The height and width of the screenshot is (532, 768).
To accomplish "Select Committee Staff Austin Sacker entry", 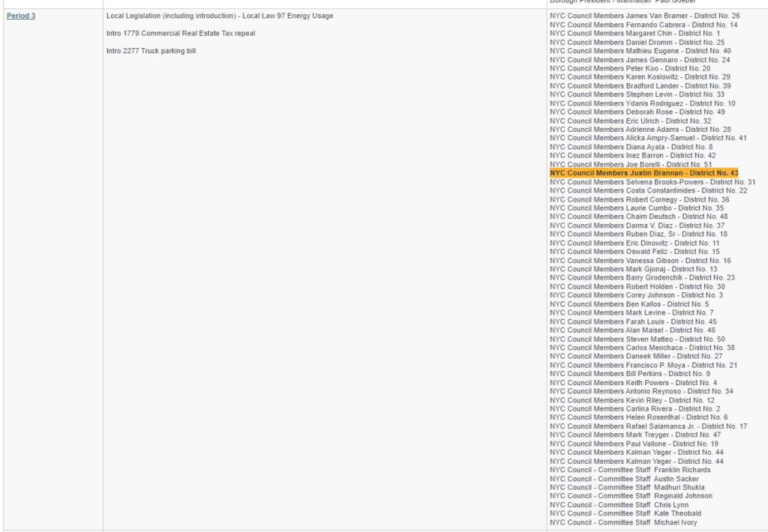I will (624, 479).
